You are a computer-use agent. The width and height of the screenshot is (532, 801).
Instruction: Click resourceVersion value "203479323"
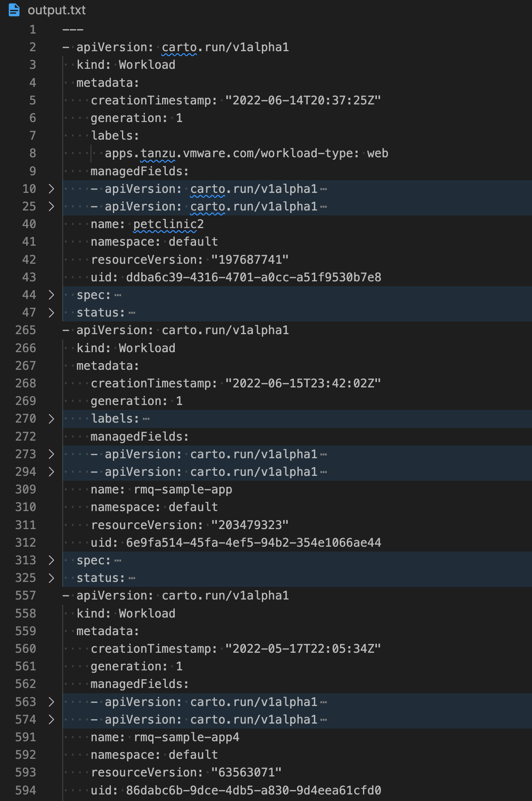coord(250,525)
